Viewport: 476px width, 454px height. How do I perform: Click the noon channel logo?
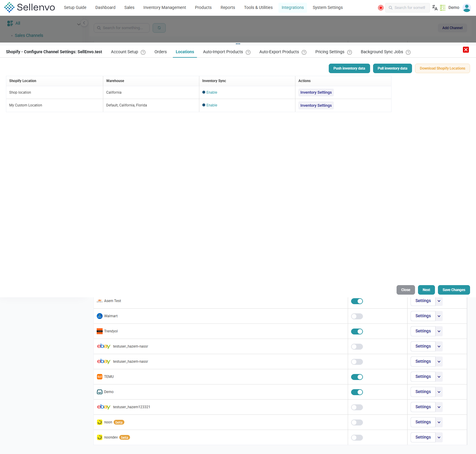pos(100,422)
